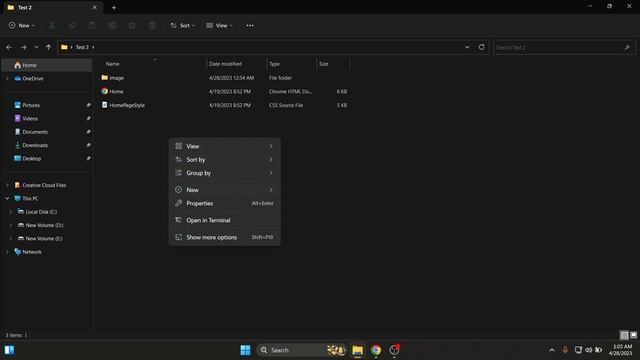
Task: Click the Copy icon in toolbar
Action: pyautogui.click(x=72, y=25)
